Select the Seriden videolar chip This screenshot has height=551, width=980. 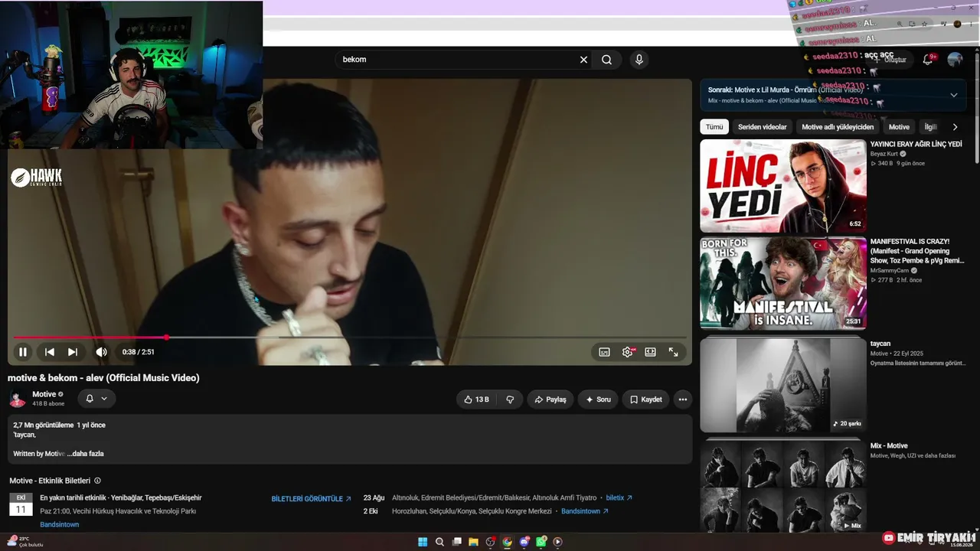pos(762,127)
